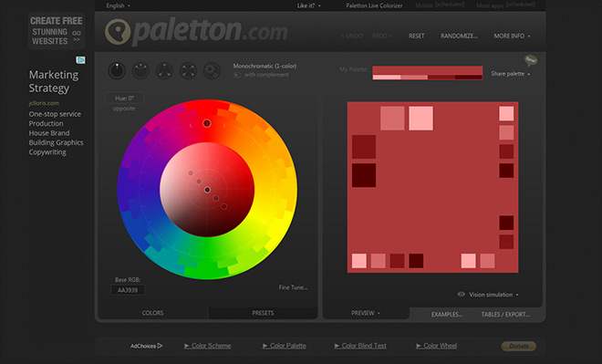
Task: Select the Monochromatic one-color scheme icon
Action: (117, 71)
